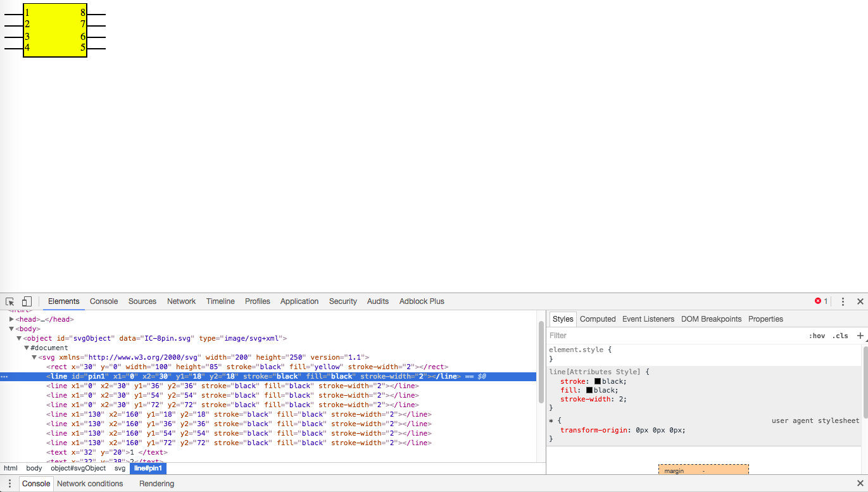The width and height of the screenshot is (868, 492).
Task: Open the drawer three-dot menu
Action: pyautogui.click(x=9, y=484)
